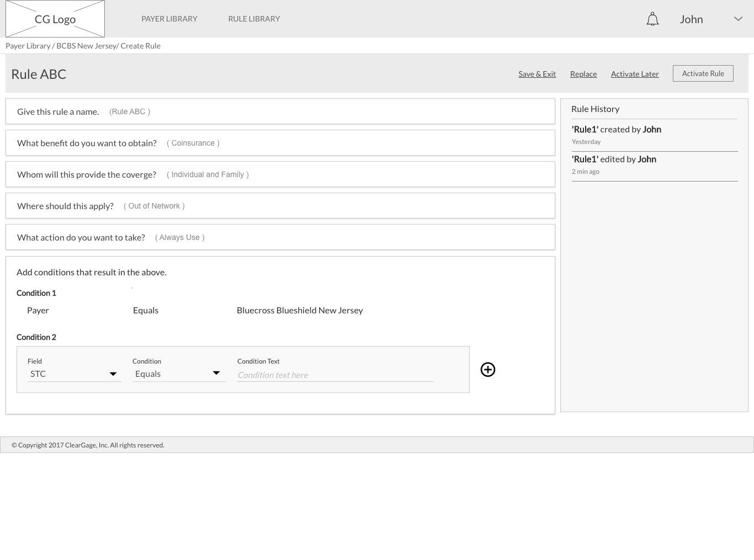Click the Activate Later link
Screen dimensions: 754x560
[635, 74]
